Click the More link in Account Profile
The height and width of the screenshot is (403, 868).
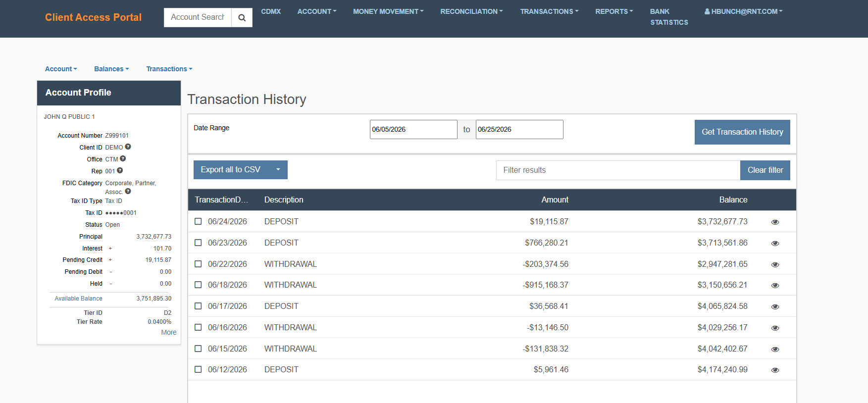pyautogui.click(x=169, y=332)
